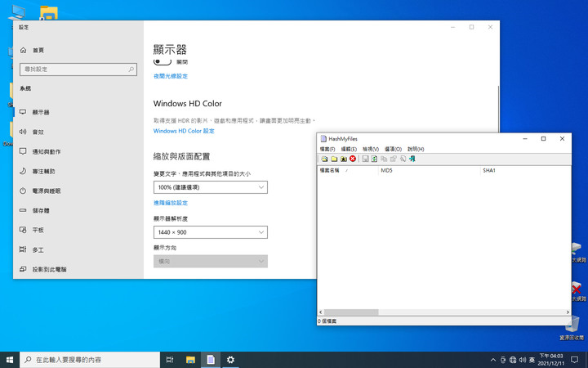Viewport: 588px width, 368px height.
Task: Open the 100% scale dropdown
Action: [211, 187]
